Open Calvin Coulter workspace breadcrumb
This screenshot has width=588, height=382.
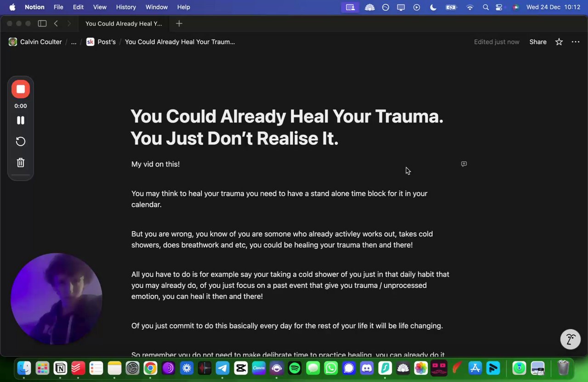click(x=35, y=42)
